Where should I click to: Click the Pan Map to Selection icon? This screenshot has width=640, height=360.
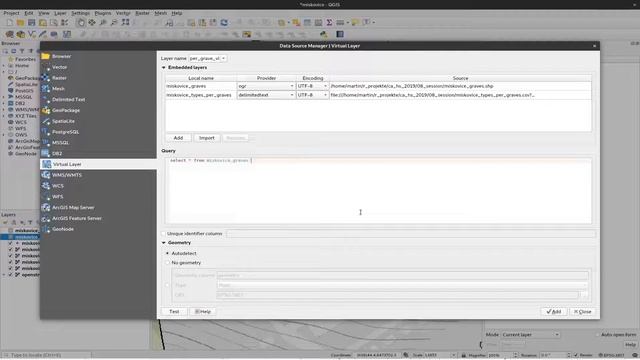coord(92,22)
